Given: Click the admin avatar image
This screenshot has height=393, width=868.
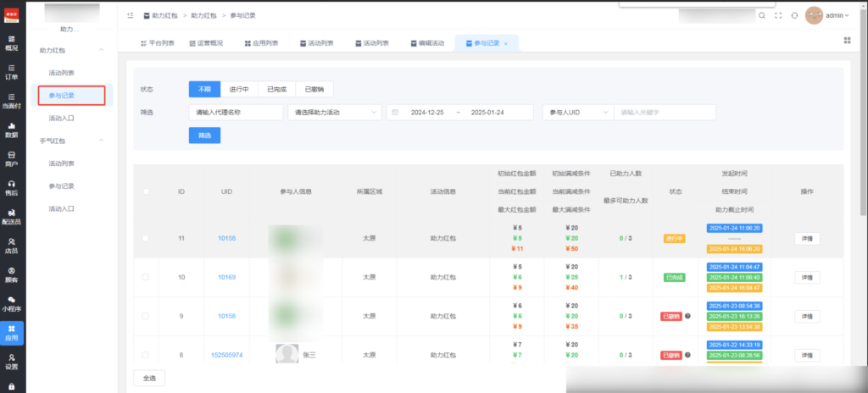Looking at the screenshot, I should tap(814, 15).
